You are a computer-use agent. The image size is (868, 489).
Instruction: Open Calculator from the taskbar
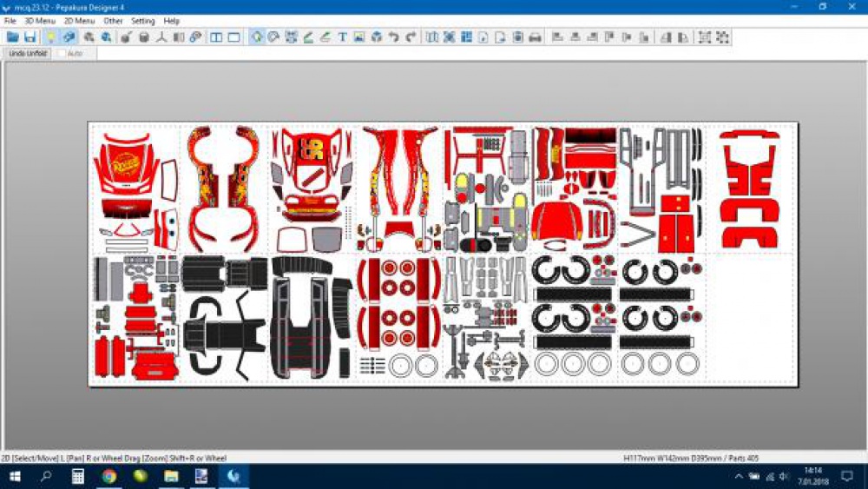(77, 476)
